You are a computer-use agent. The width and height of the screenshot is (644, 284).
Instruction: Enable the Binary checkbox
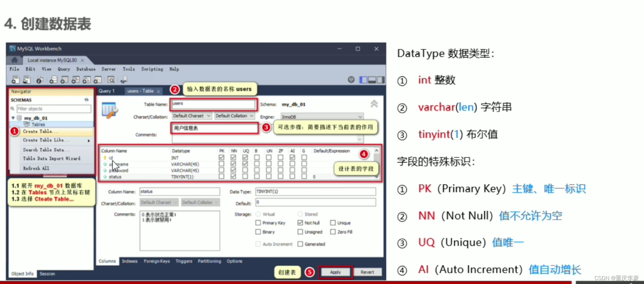coord(258,232)
